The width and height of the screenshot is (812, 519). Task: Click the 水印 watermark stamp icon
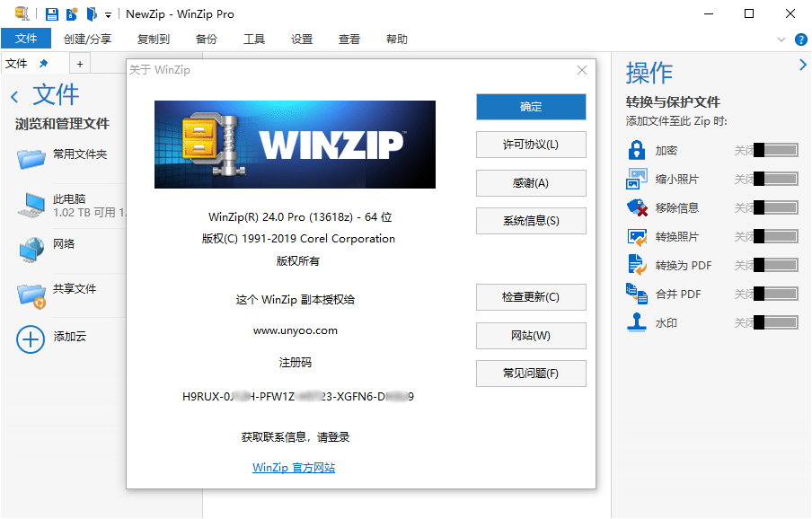[x=637, y=322]
